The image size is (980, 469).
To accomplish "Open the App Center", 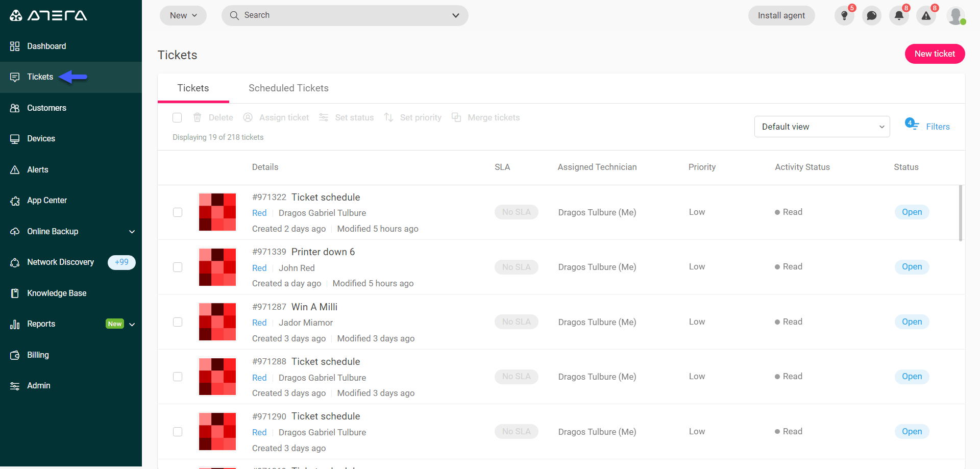I will 46,200.
